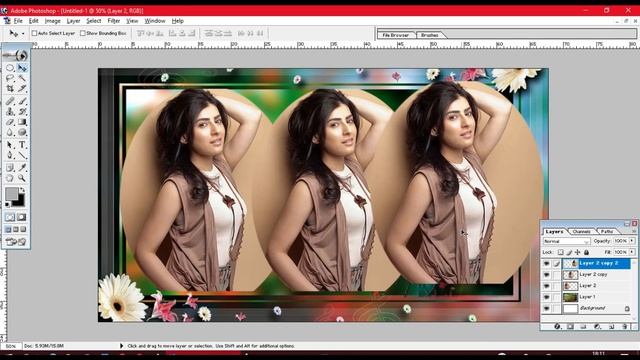
Task: Select the Magic Wand tool
Action: click(22, 78)
